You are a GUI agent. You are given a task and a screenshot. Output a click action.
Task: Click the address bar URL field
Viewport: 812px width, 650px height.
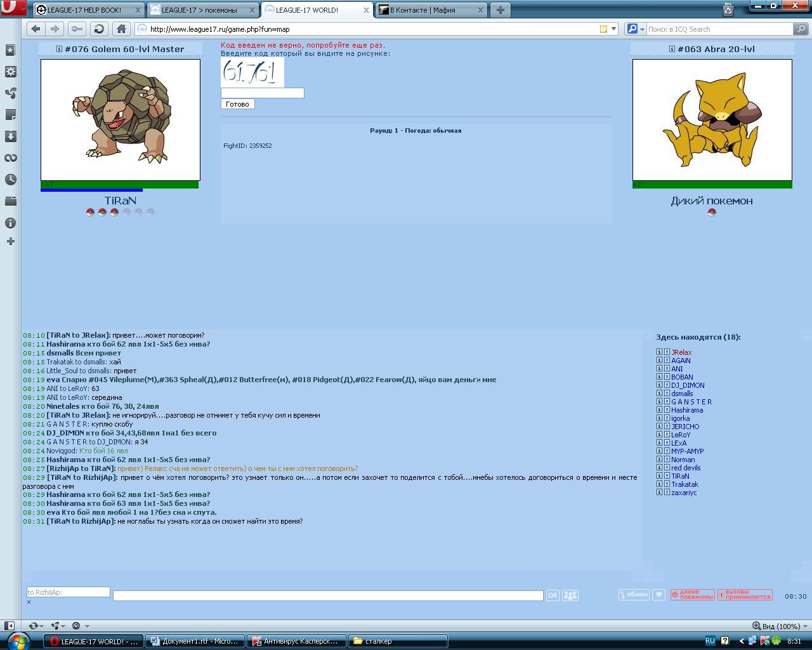pos(373,29)
